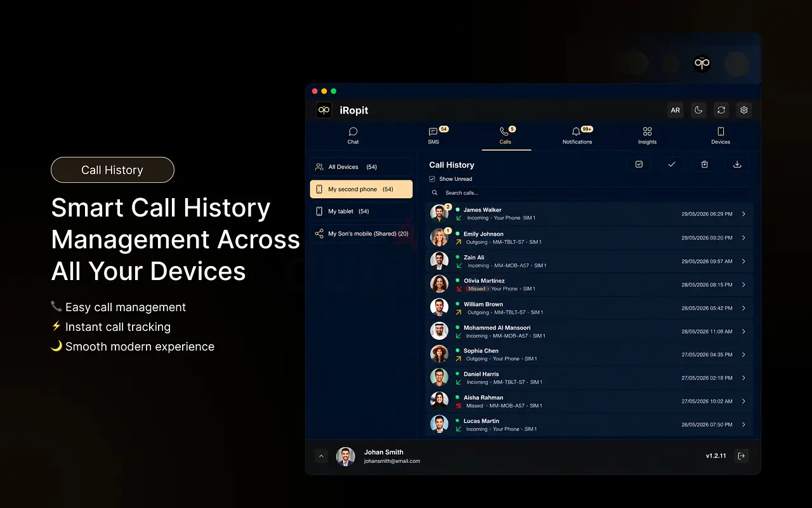Image resolution: width=812 pixels, height=508 pixels.
Task: Click the select-all checkbox toolbar icon
Action: tap(639, 164)
